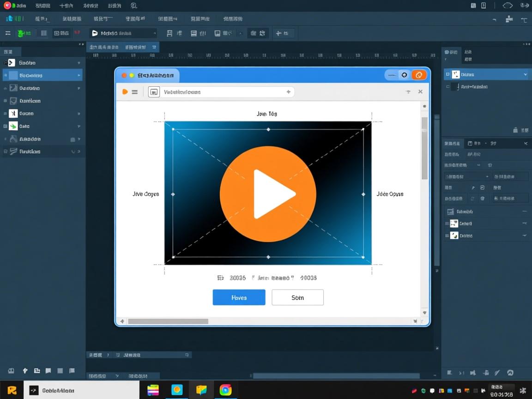Click the circular icon at right panel bottom

[x=510, y=373]
